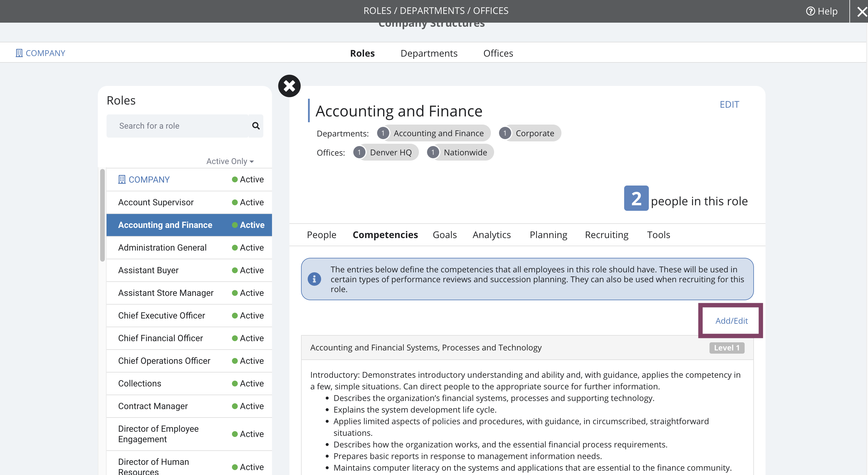The height and width of the screenshot is (475, 868).
Task: Click the COMPANY building icon in breadcrumb
Action: tap(19, 53)
